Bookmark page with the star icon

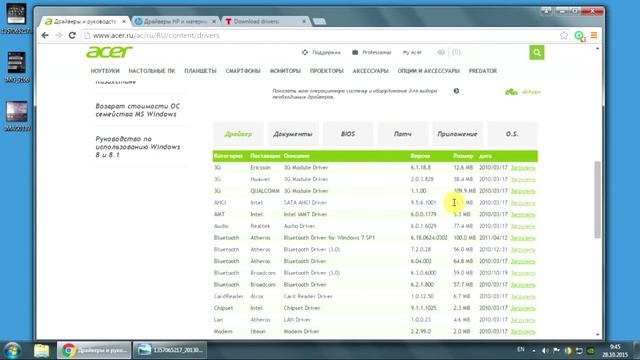[564, 36]
